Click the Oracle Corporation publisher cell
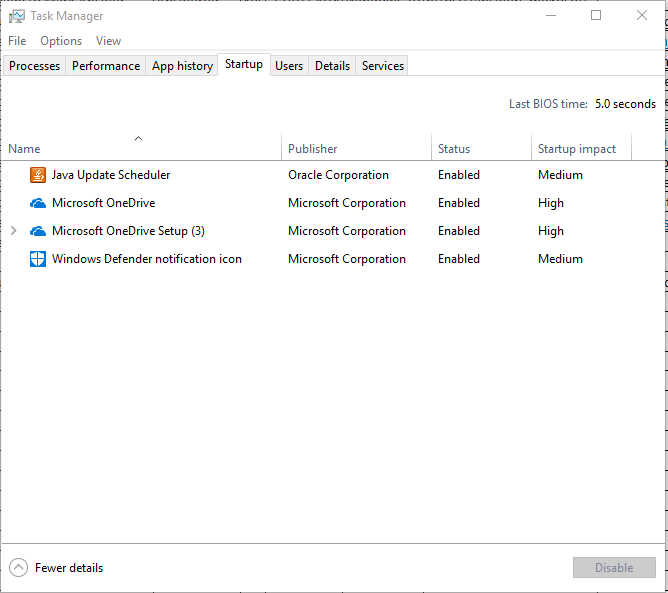 point(338,175)
